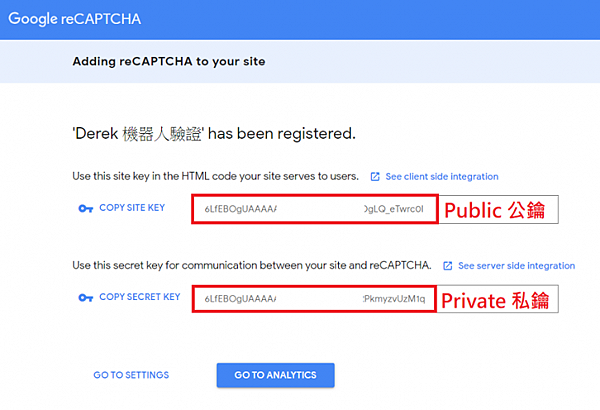The height and width of the screenshot is (410, 600).
Task: Click the external-link icon for server side integration
Action: pos(447,266)
